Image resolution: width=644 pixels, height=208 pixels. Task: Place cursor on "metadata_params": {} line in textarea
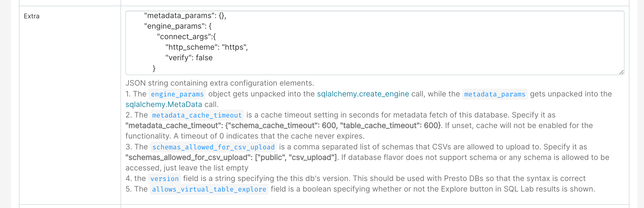[x=185, y=16]
